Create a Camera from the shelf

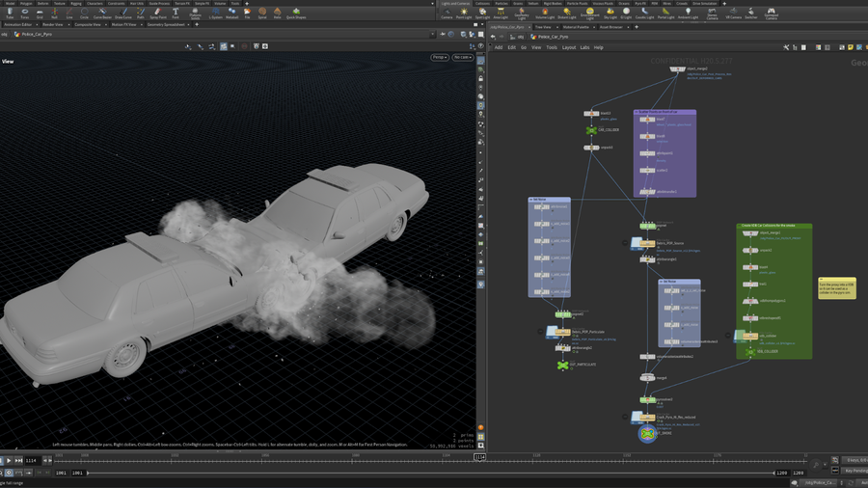[447, 14]
